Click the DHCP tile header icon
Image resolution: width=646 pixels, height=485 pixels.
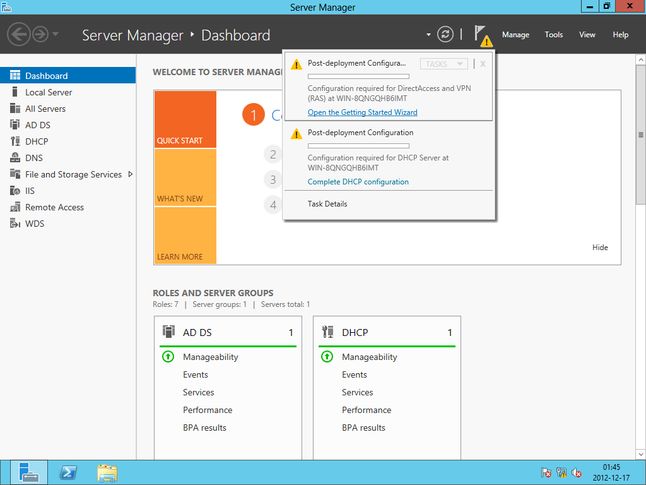[328, 331]
